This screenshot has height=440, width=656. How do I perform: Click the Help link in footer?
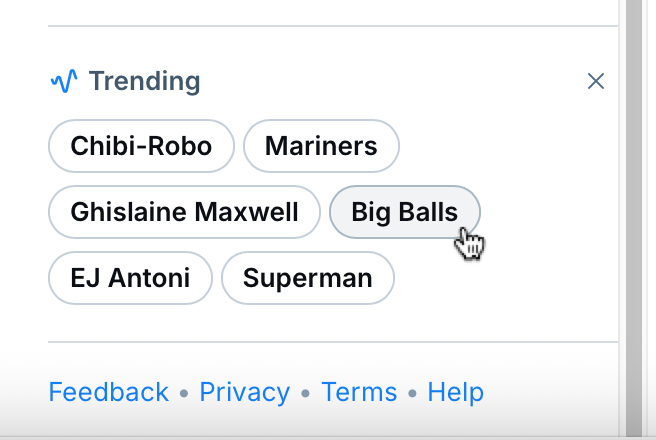point(455,392)
